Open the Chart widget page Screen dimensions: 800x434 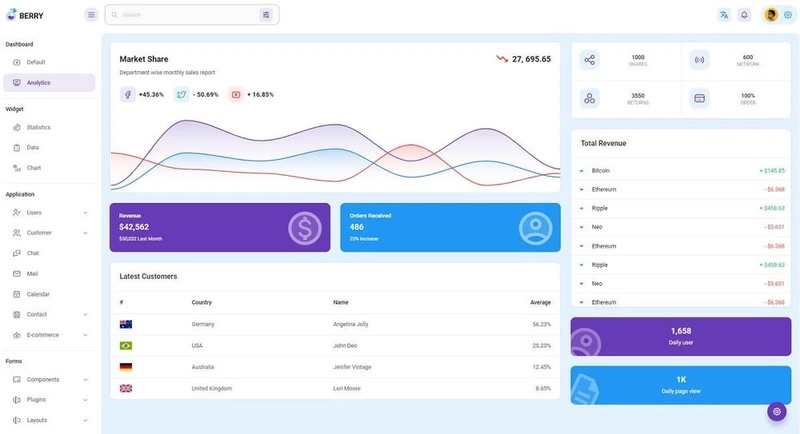click(x=49, y=168)
